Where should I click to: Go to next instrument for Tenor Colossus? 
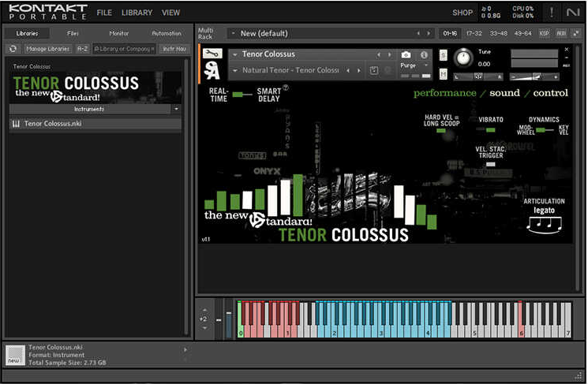pos(389,54)
